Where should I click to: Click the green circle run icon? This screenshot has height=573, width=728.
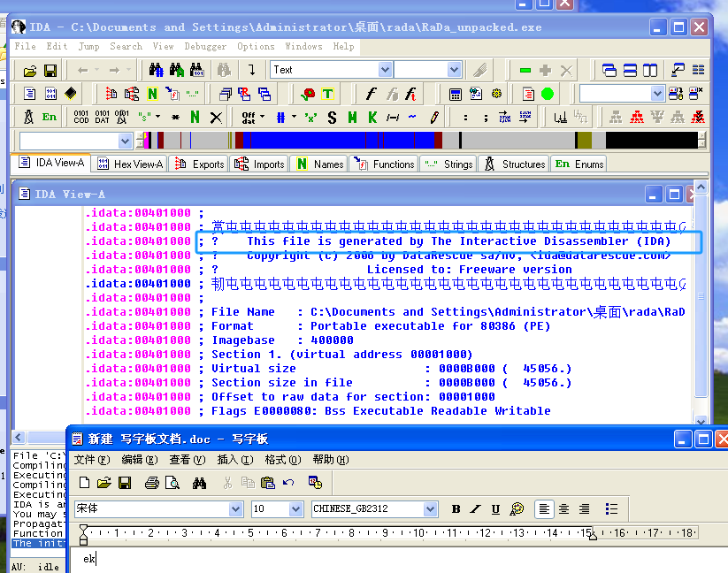tap(548, 95)
